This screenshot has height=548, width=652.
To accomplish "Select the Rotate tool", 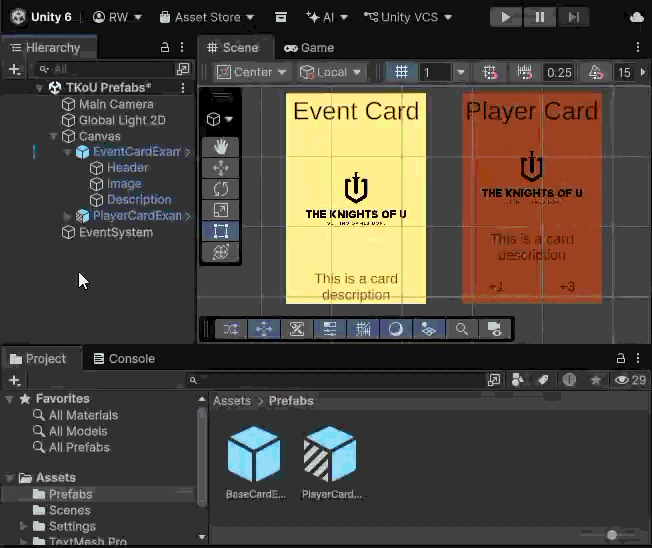I will [x=220, y=189].
